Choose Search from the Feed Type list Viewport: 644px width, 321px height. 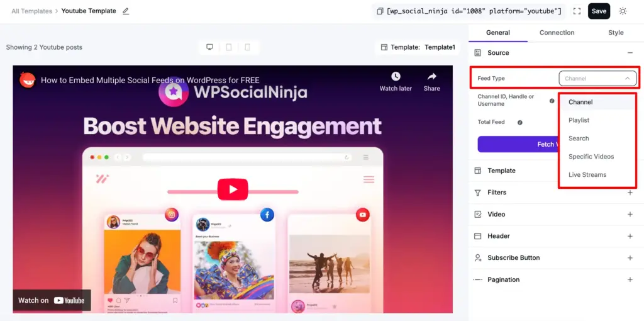[x=597, y=138]
